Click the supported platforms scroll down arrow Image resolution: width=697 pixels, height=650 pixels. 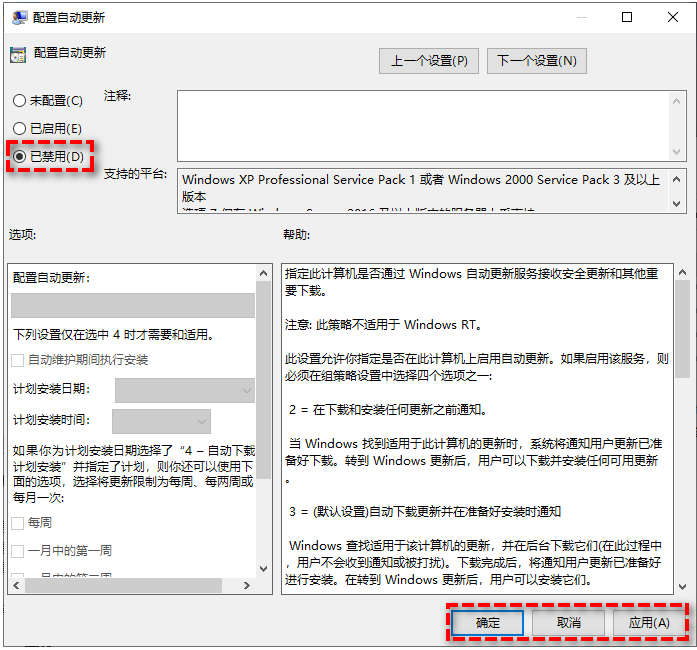click(x=676, y=204)
